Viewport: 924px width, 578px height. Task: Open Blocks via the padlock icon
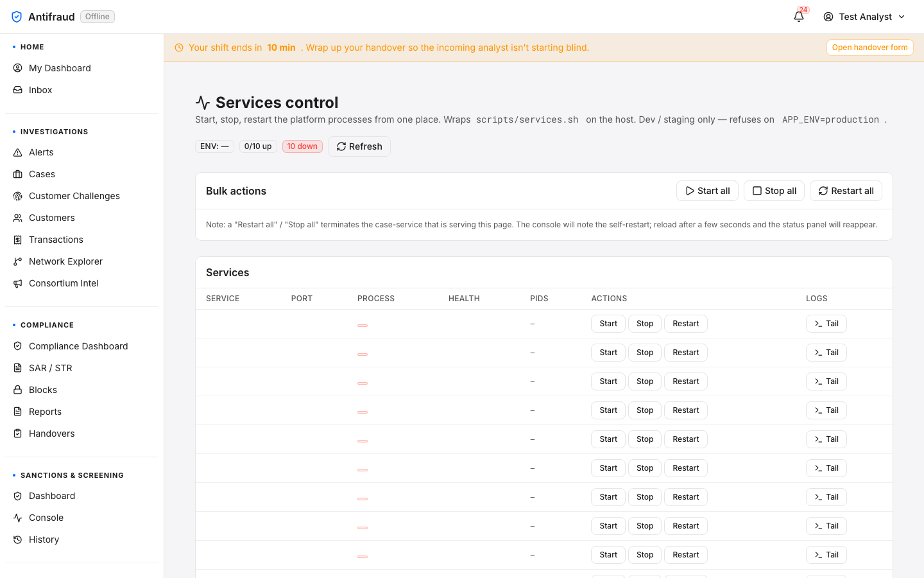click(x=18, y=390)
